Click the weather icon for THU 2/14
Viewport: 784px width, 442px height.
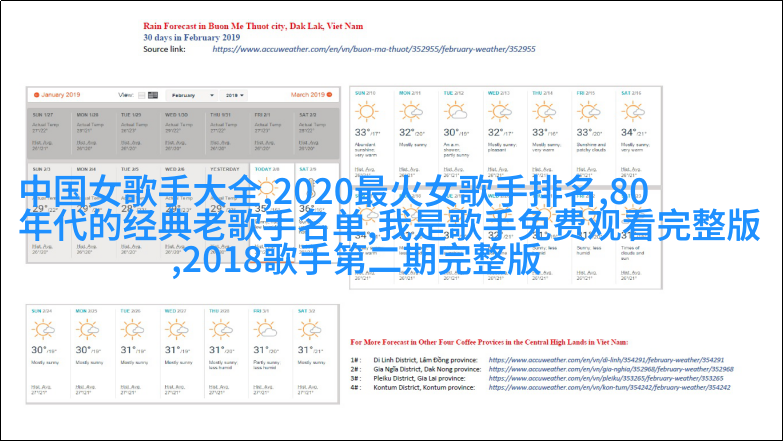pyautogui.click(x=544, y=111)
